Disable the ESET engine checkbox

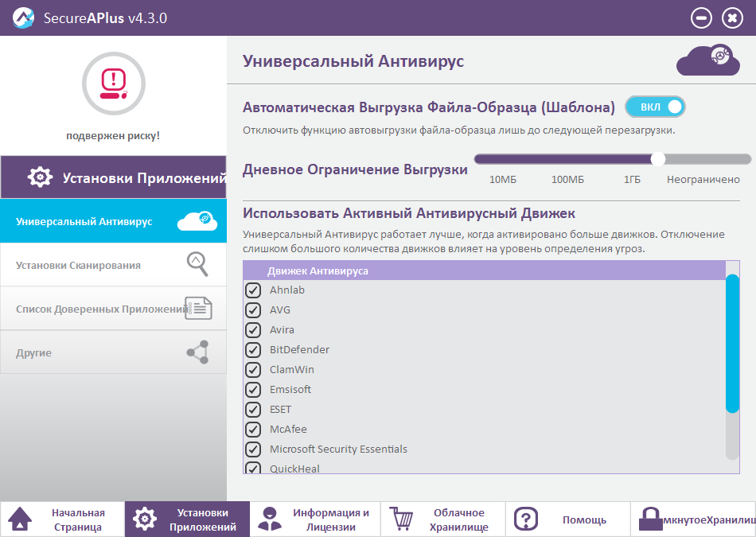point(253,409)
